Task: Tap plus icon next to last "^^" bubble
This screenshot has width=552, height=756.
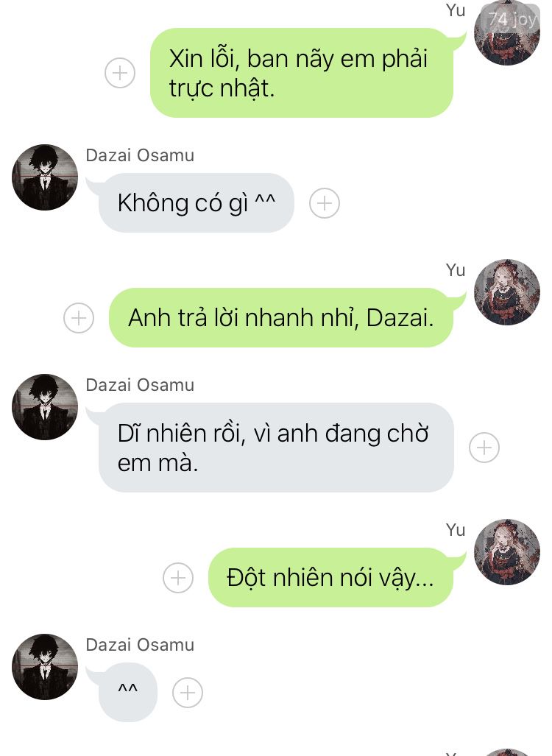Action: coord(188,693)
